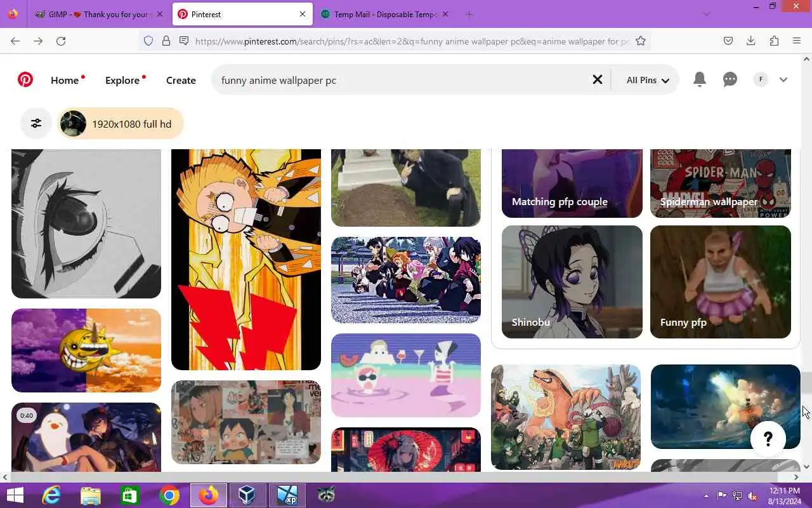Launch Google Chrome from taskbar
This screenshot has height=508, width=812.
[169, 495]
